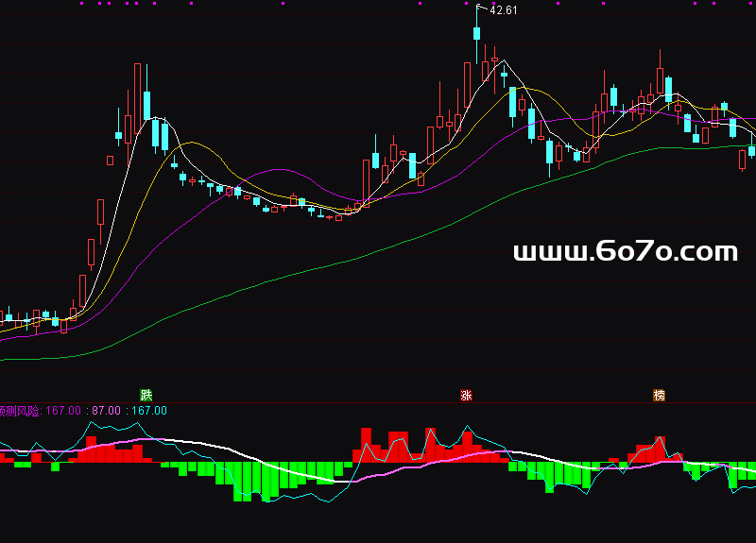Click the cyan 167.00 indicator value
This screenshot has height=543, width=756.
(x=147, y=411)
